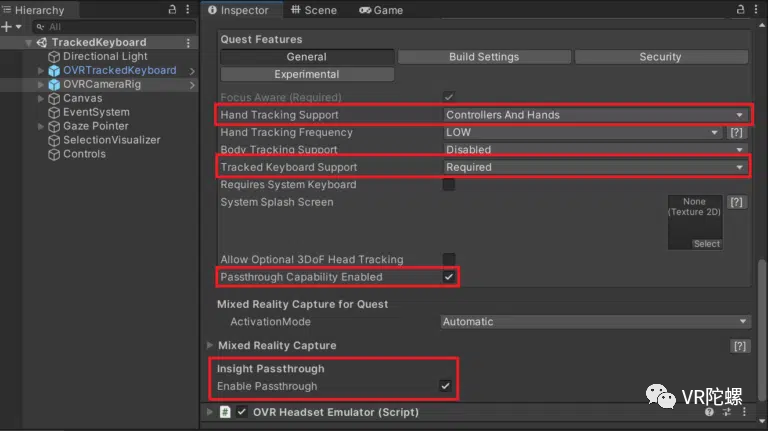
Task: Select EventSystem in Hierarchy
Action: click(96, 112)
